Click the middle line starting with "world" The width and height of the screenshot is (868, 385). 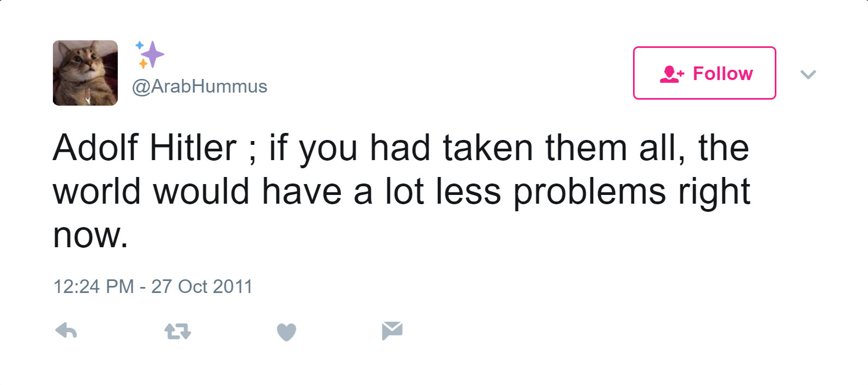(x=402, y=192)
